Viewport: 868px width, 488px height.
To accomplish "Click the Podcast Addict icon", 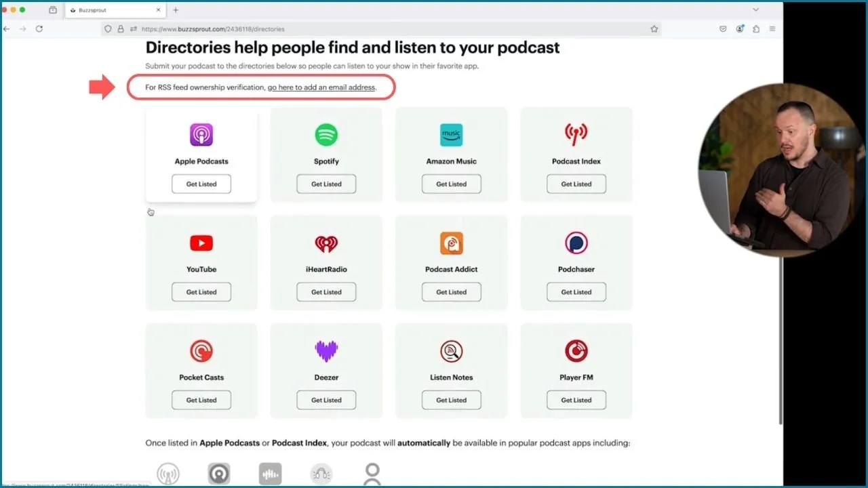I will (451, 243).
